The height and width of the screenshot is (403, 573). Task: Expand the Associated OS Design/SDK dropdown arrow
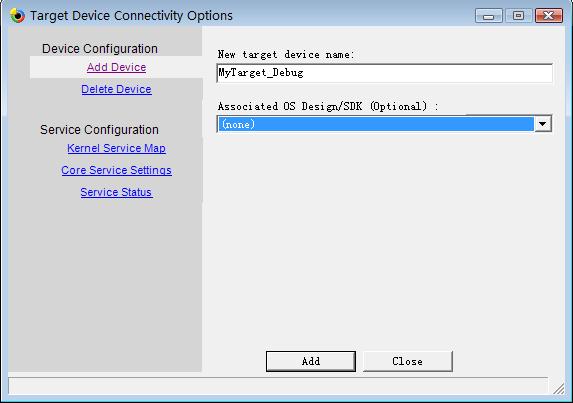(x=543, y=124)
